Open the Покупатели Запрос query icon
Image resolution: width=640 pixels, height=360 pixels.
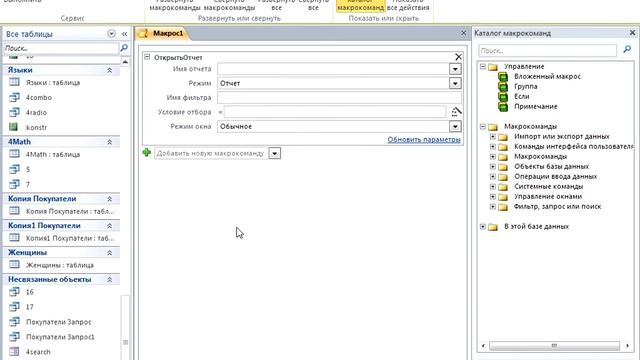click(x=14, y=321)
